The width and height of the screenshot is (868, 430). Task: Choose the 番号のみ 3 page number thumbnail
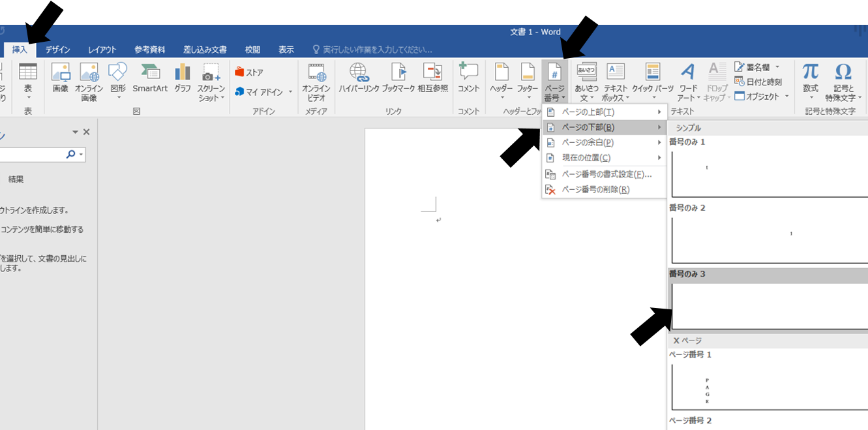click(x=768, y=305)
